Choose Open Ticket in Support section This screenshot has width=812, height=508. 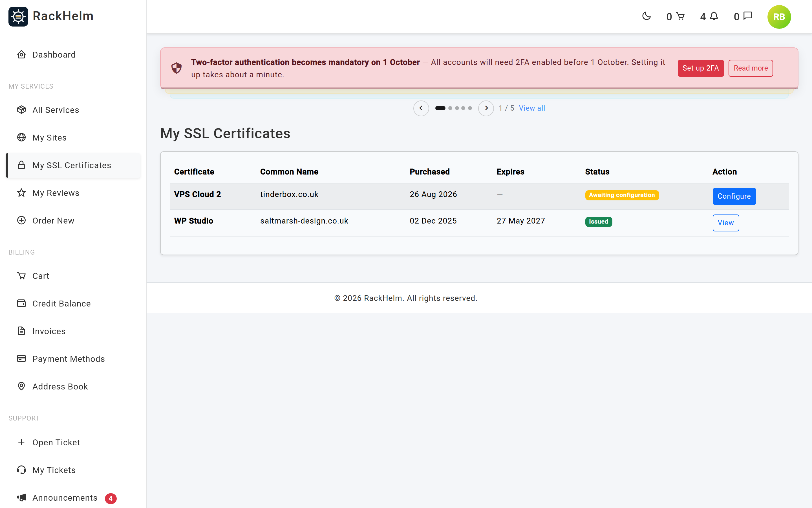(73, 443)
